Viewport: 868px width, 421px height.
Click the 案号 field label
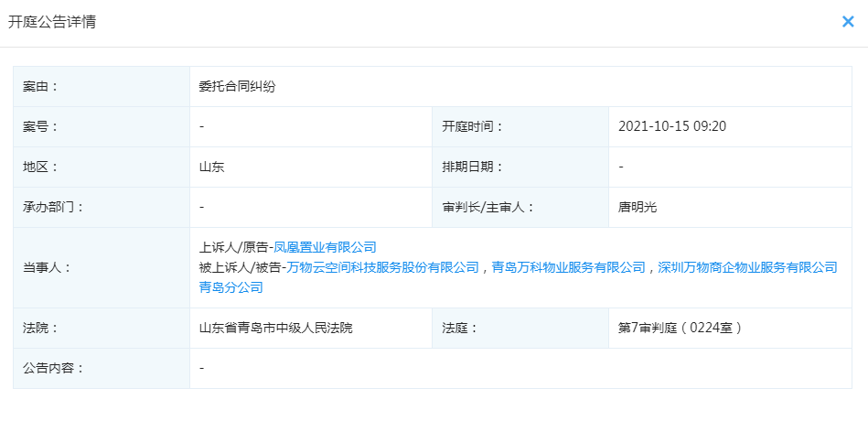tap(40, 126)
